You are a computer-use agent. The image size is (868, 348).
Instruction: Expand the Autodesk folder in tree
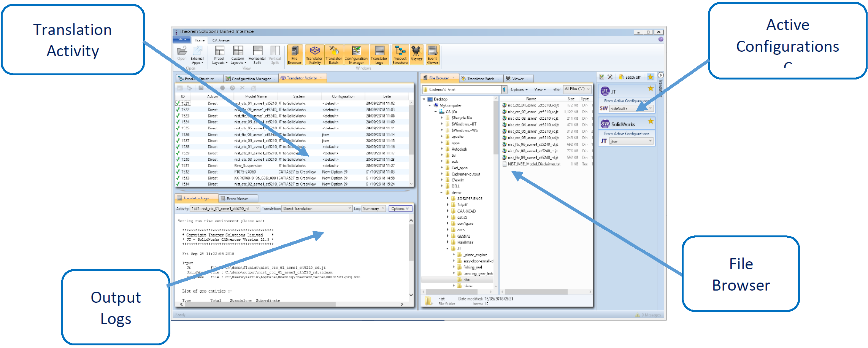point(442,149)
